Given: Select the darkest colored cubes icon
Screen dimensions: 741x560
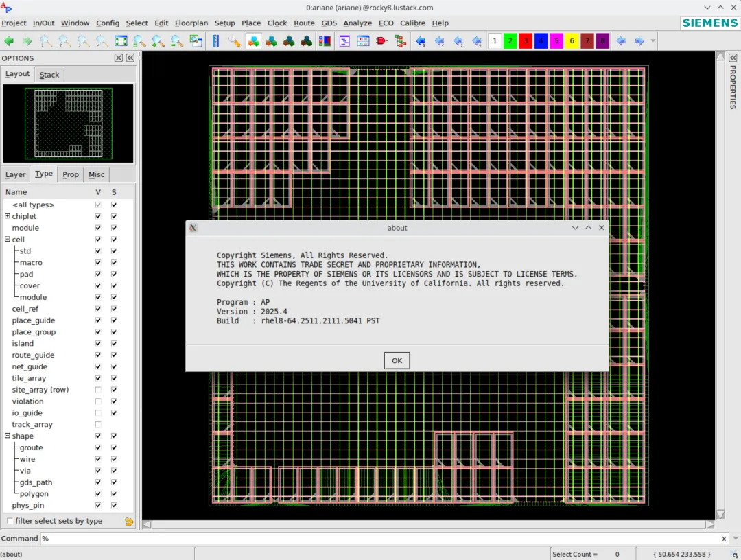Looking at the screenshot, I should click(307, 41).
